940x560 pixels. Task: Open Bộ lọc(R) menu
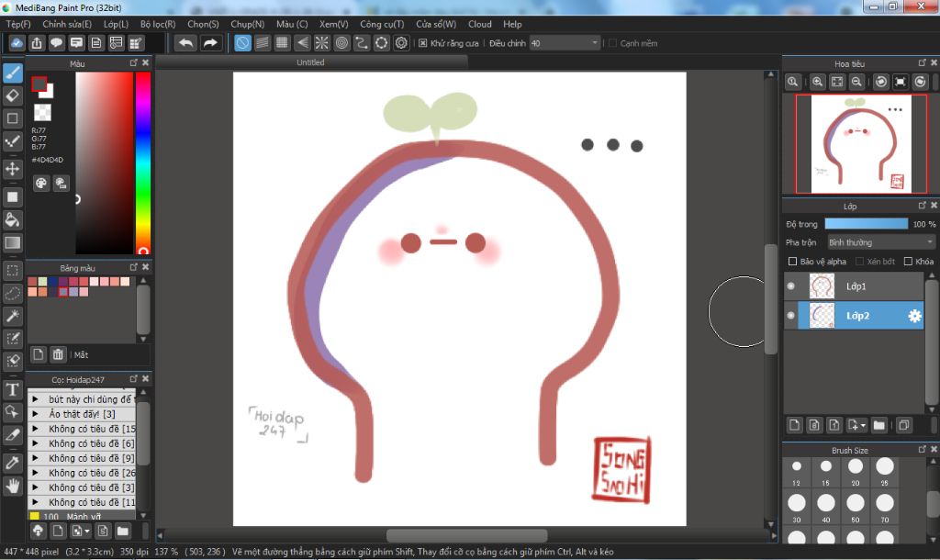(158, 24)
